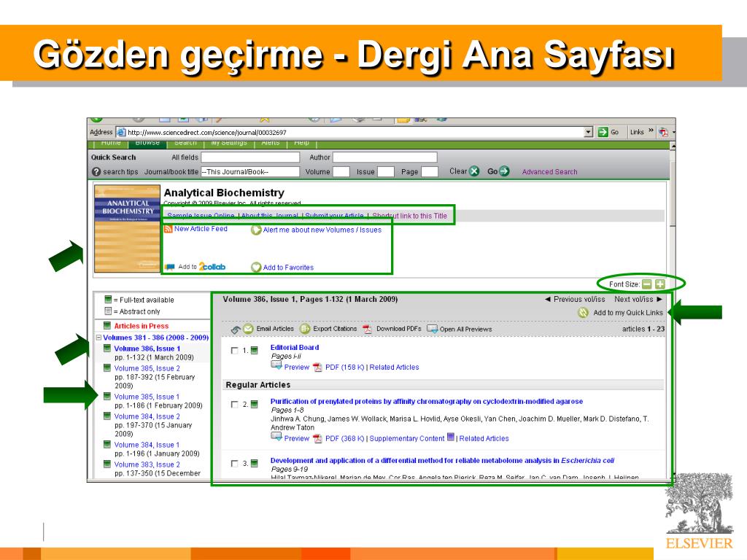Click PDF icon for article 2 (368 K)
Screen dimensions: 747x560
tap(317, 438)
